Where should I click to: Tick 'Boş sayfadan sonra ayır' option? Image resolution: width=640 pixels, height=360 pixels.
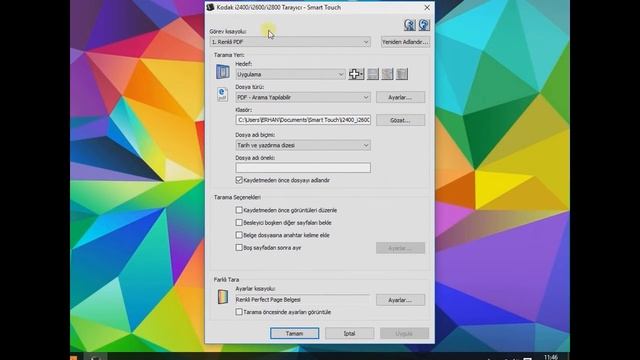pos(239,248)
